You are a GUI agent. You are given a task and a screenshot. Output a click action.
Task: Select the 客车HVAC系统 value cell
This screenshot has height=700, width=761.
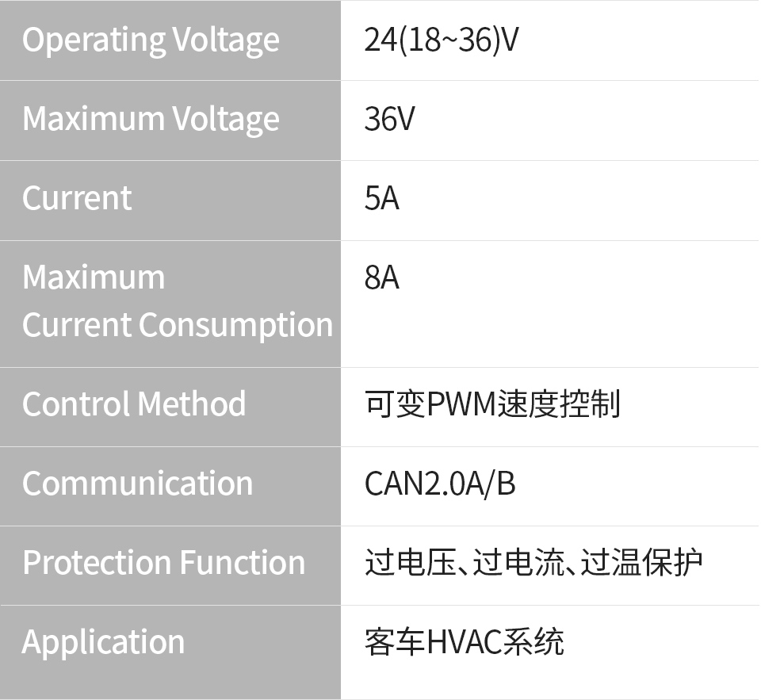click(x=464, y=642)
